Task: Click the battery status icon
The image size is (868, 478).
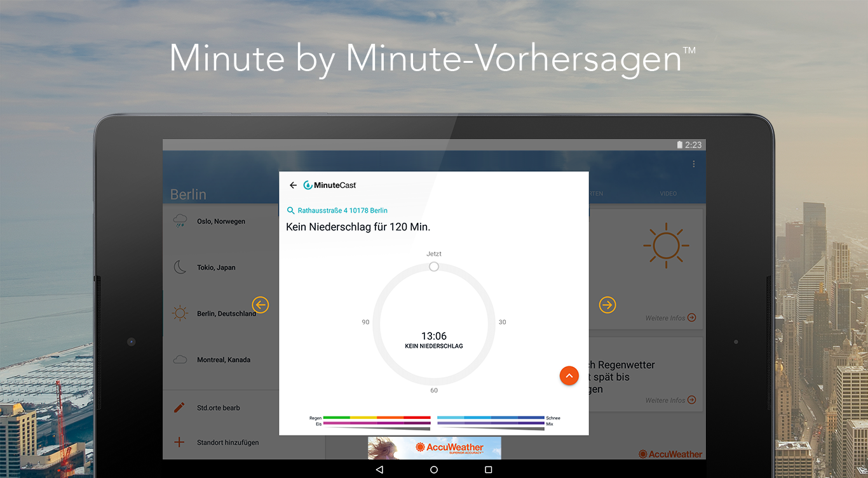Action: (680, 145)
